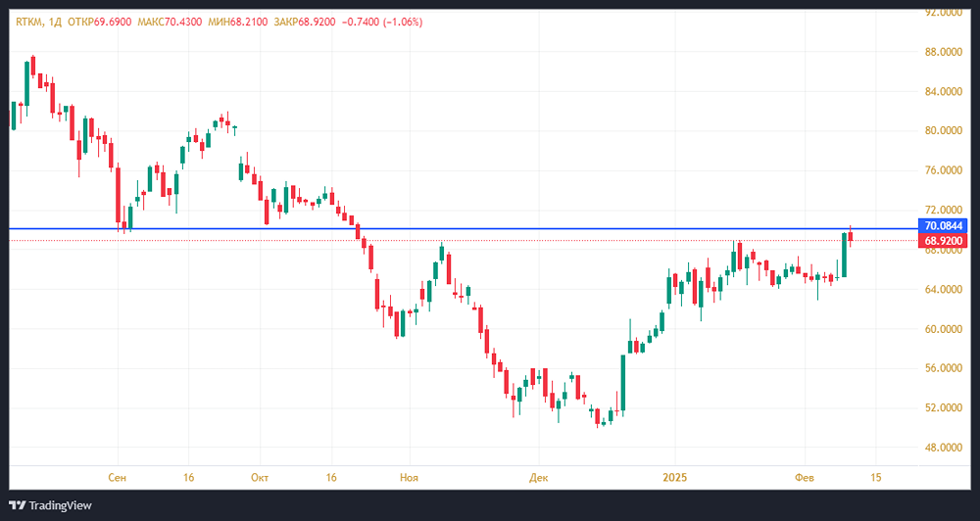Click the Дек time axis label
This screenshot has height=521, width=980.
538,477
